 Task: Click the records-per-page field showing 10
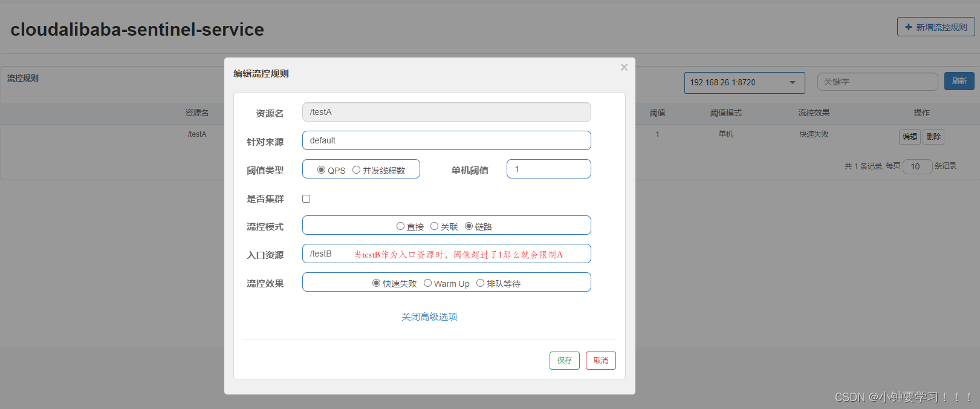point(917,166)
